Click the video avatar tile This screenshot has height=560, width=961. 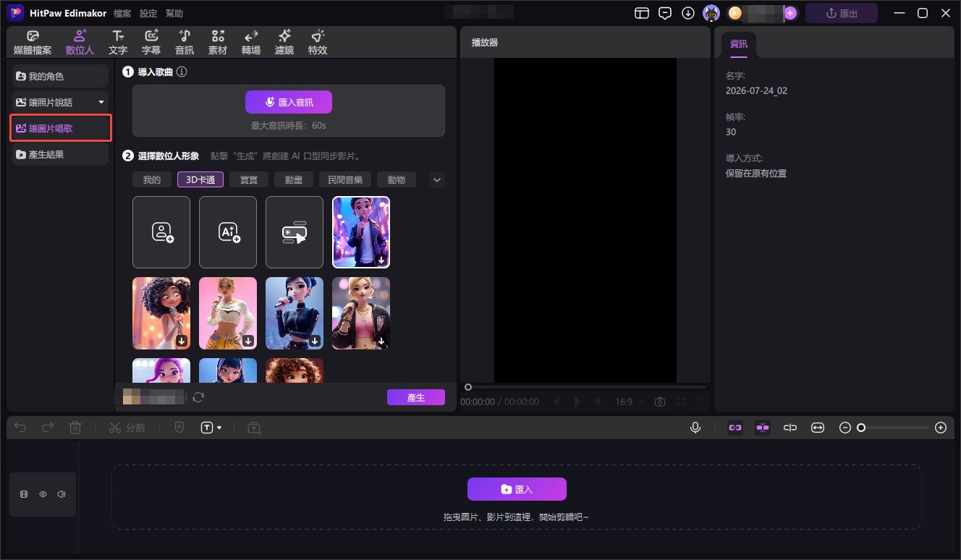pyautogui.click(x=295, y=232)
